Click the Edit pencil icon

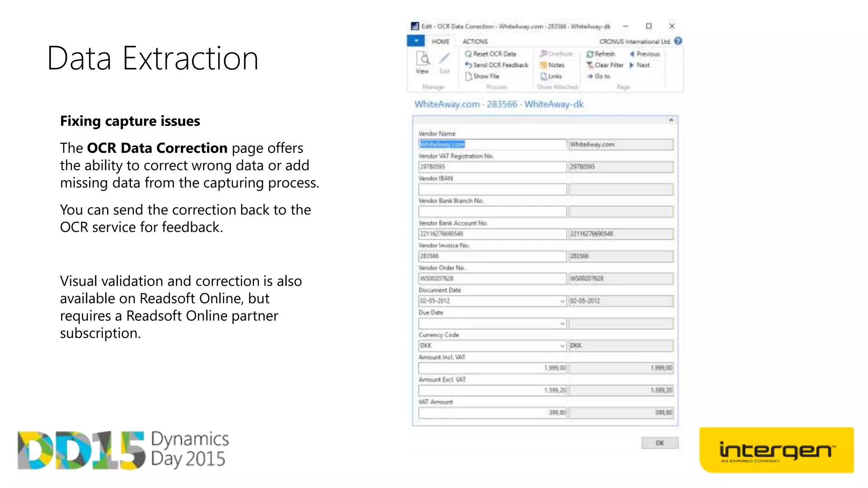444,62
